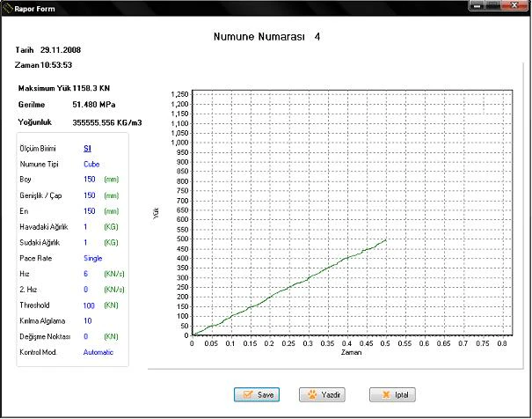Screen dimensions: 532x419
Task: Click the SI measurement unit link
Action: pos(87,149)
